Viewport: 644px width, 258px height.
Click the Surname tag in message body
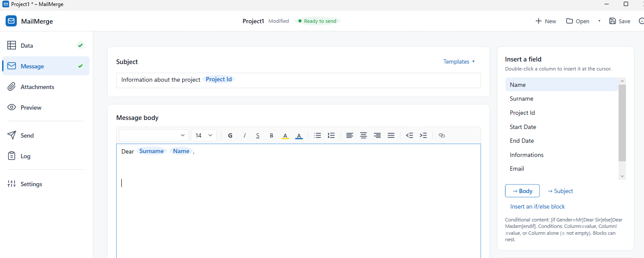tap(151, 151)
